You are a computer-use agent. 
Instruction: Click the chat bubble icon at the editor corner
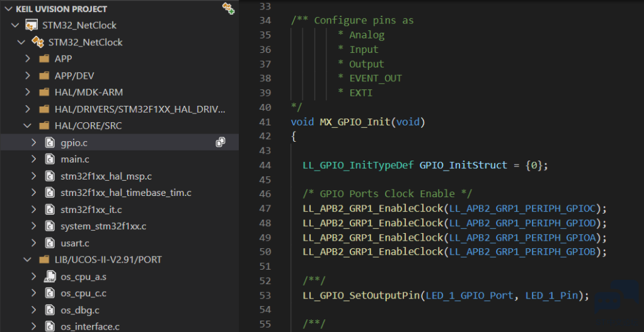click(617, 299)
